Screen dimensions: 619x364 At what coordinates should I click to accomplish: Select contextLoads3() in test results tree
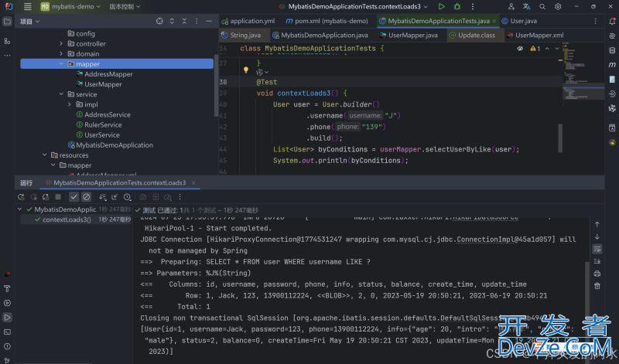[x=66, y=219]
